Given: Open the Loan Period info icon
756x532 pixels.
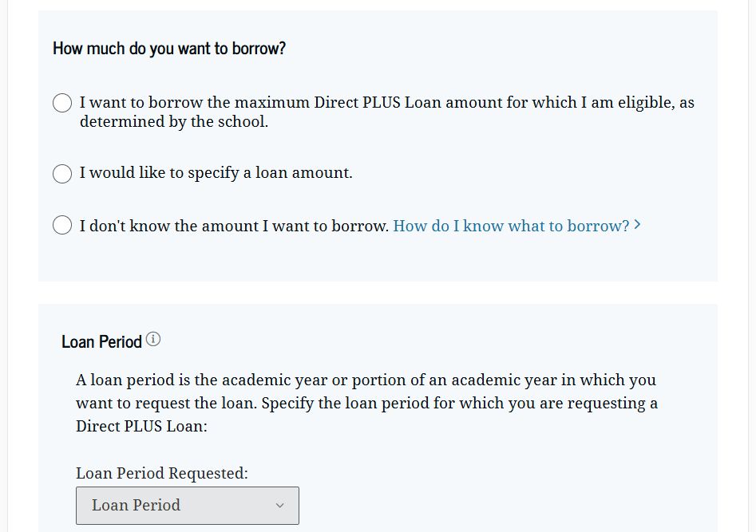Looking at the screenshot, I should coord(153,340).
